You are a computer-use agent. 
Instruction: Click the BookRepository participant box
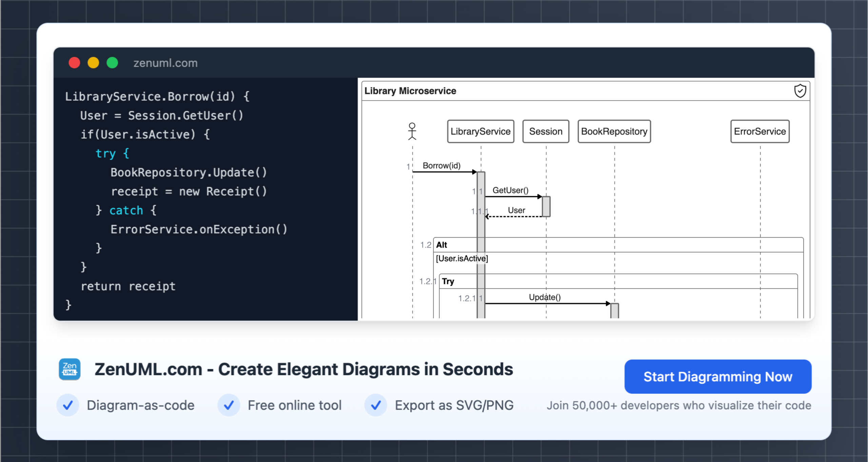(x=614, y=132)
